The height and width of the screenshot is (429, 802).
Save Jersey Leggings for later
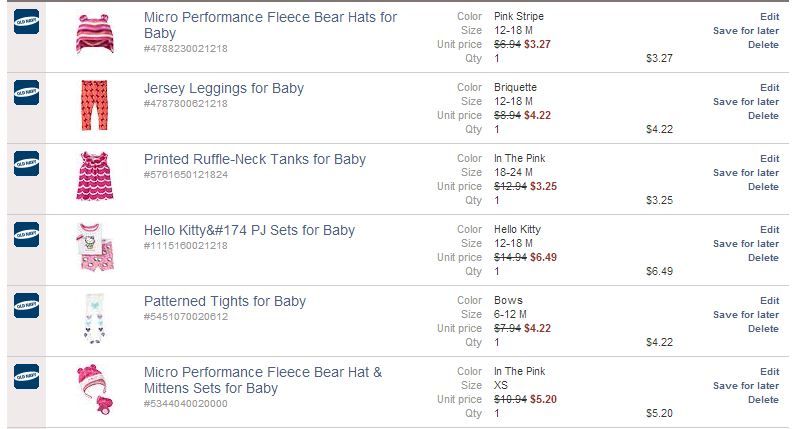tap(746, 102)
